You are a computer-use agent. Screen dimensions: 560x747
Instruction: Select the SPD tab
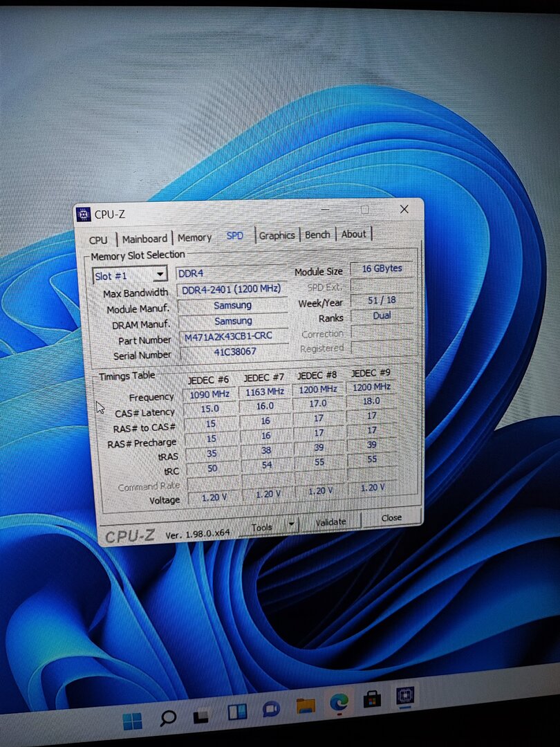point(235,236)
